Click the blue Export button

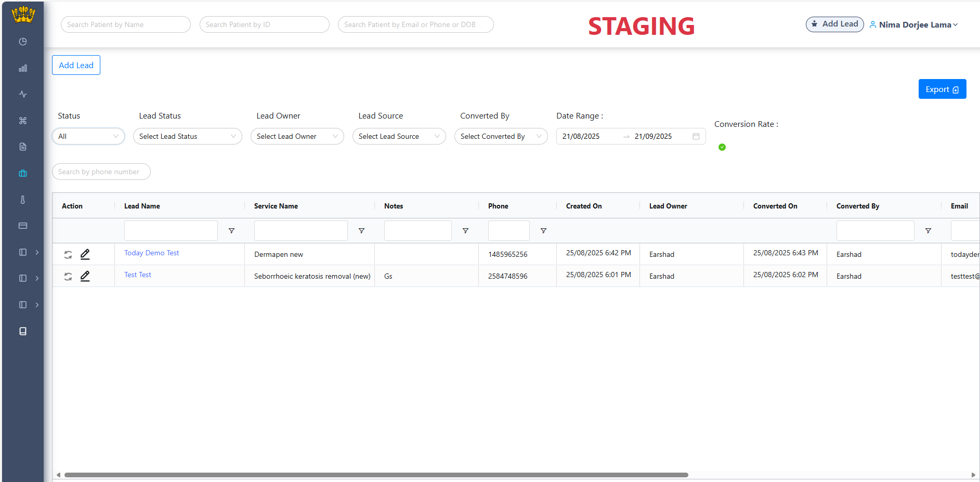click(942, 89)
